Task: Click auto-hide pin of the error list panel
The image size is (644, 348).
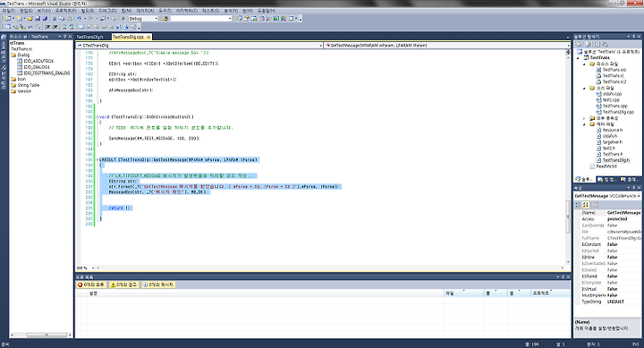Action: pyautogui.click(x=563, y=277)
